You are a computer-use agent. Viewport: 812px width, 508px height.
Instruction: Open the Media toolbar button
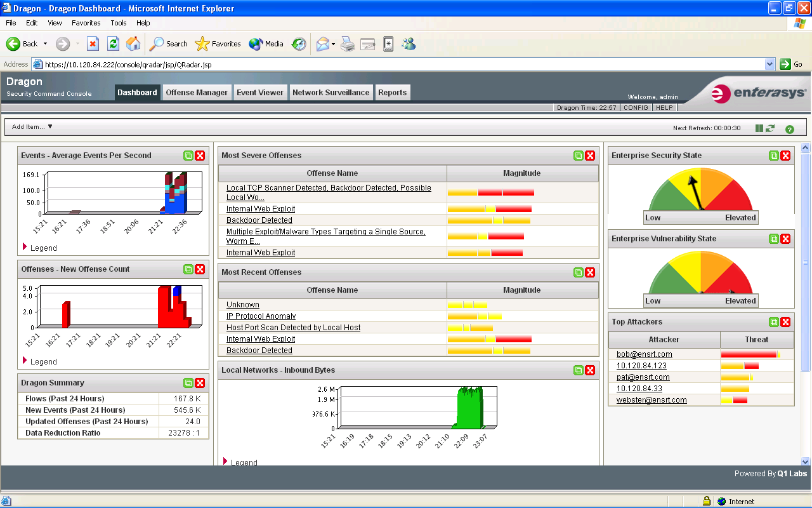pyautogui.click(x=266, y=44)
